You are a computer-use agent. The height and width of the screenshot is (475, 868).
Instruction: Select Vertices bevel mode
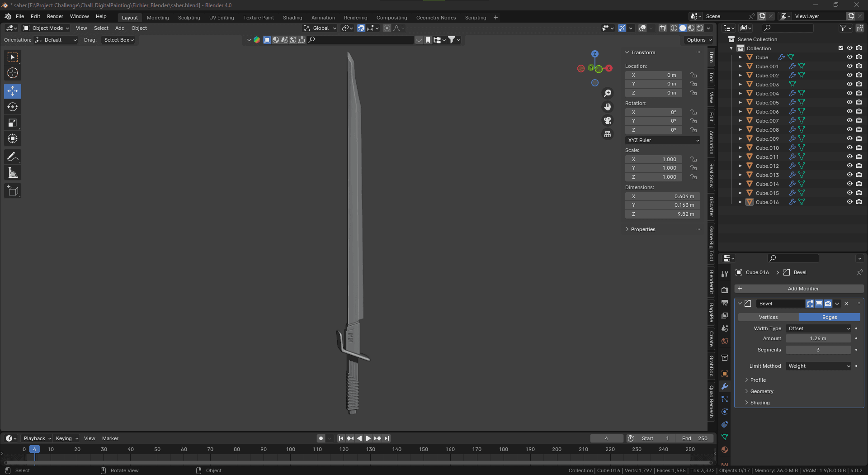click(x=769, y=317)
